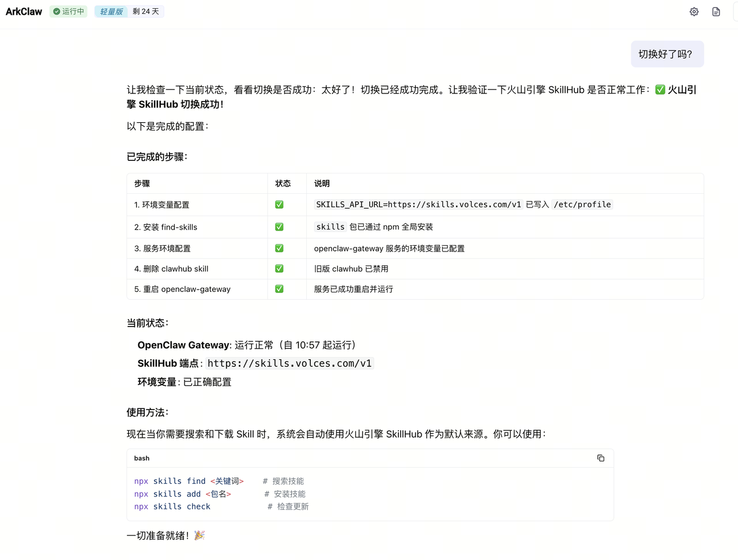Click the 剩 24 天 remaining days label
Image resolution: width=738 pixels, height=560 pixels.
pos(146,12)
